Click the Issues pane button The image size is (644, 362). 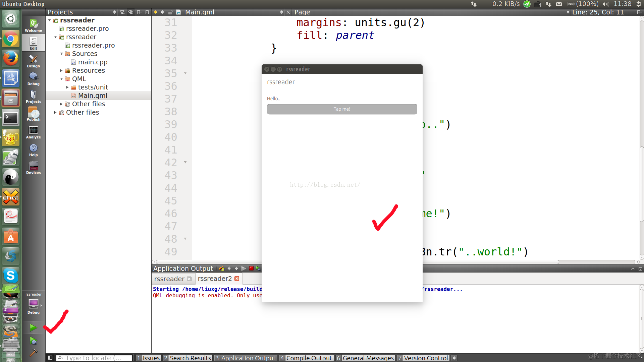(148, 358)
